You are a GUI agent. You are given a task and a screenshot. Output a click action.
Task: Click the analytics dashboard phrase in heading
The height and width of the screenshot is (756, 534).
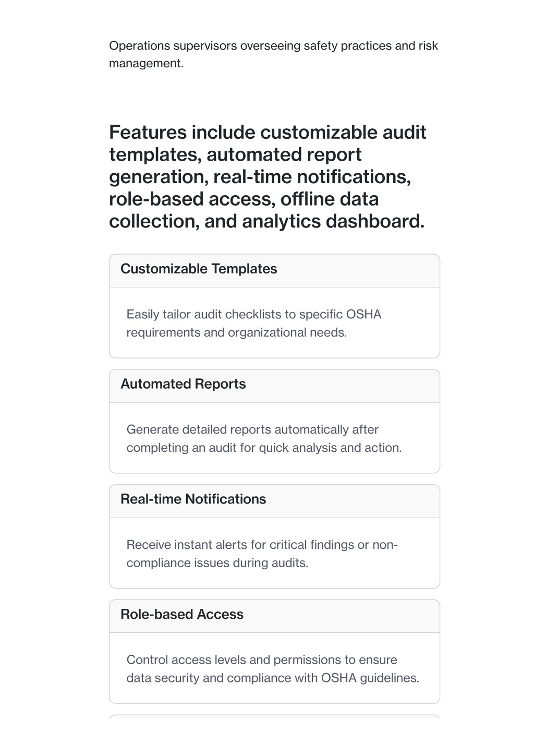(x=333, y=221)
